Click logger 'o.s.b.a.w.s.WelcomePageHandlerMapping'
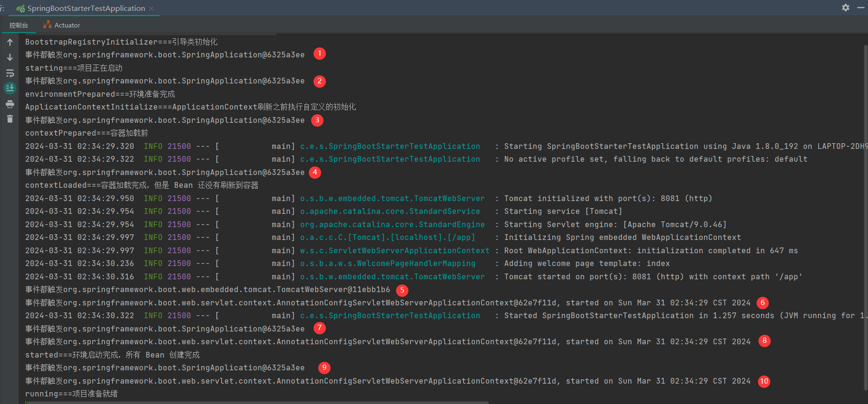The height and width of the screenshot is (404, 868). pos(388,264)
